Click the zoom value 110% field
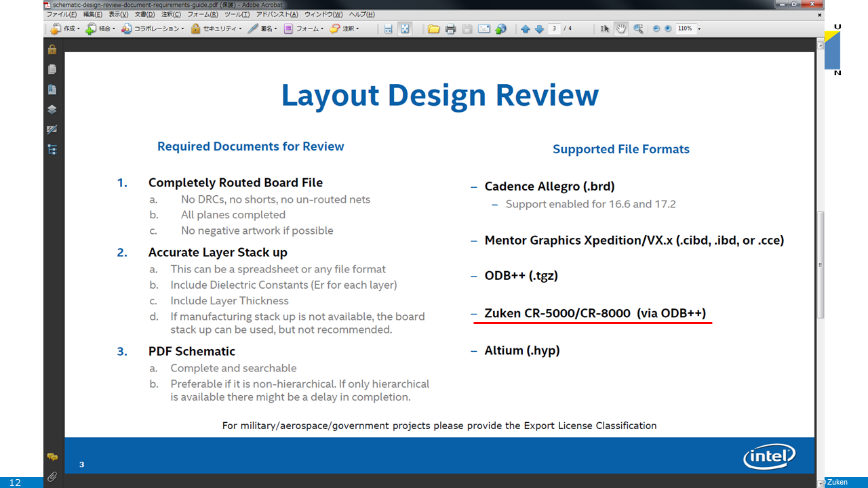 (x=685, y=29)
